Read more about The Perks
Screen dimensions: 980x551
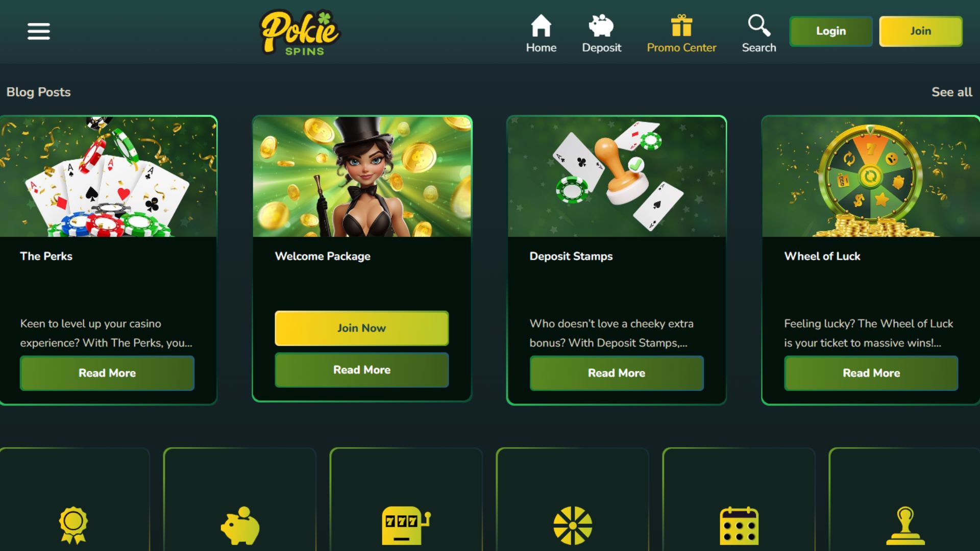coord(107,373)
